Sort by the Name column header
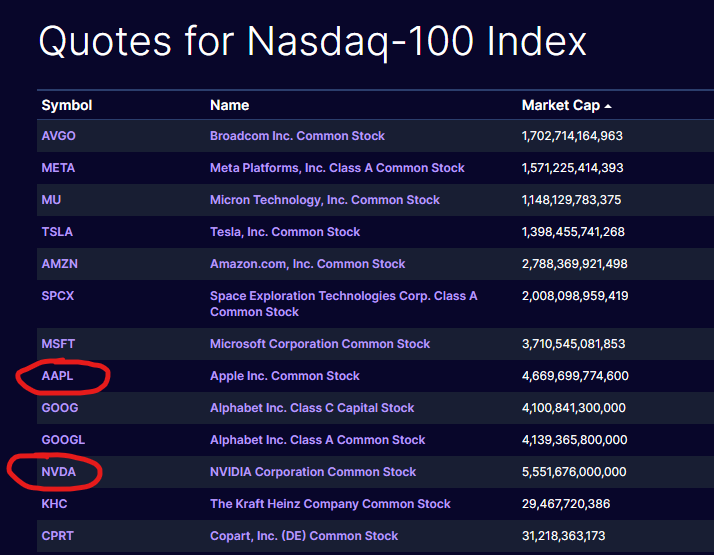Screen dimensions: 714x555 coord(230,105)
